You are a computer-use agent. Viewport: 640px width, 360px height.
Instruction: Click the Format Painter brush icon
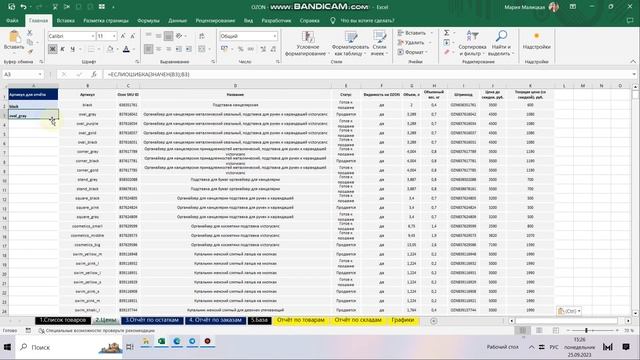(30, 52)
